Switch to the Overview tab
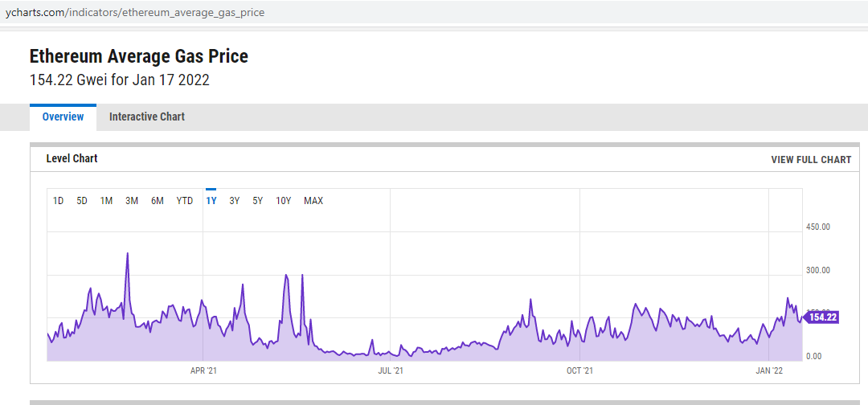The height and width of the screenshot is (405, 868). pos(63,117)
